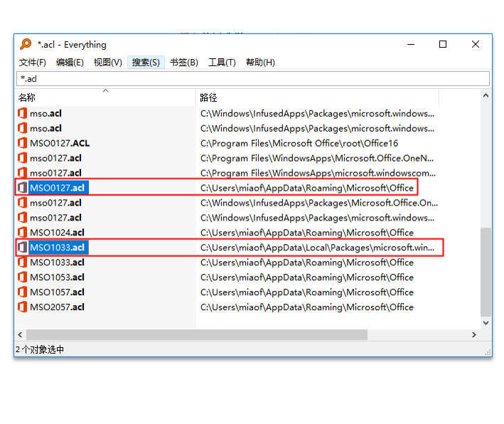Click the Office icon beside MSO1024.acl
The height and width of the screenshot is (424, 504).
click(x=22, y=232)
